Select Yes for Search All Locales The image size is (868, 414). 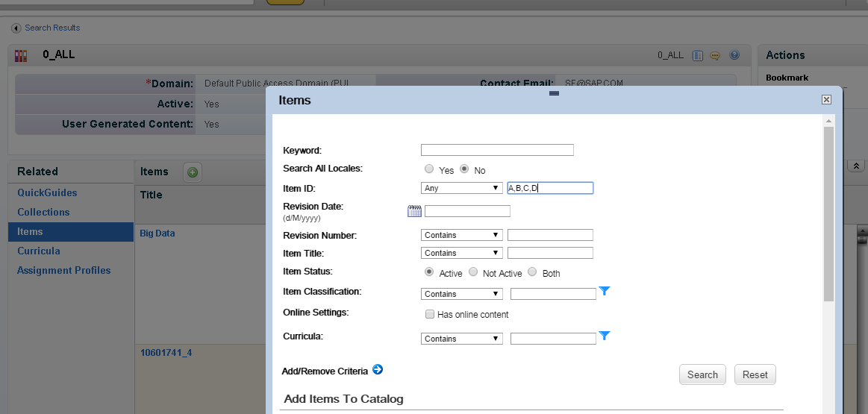429,169
